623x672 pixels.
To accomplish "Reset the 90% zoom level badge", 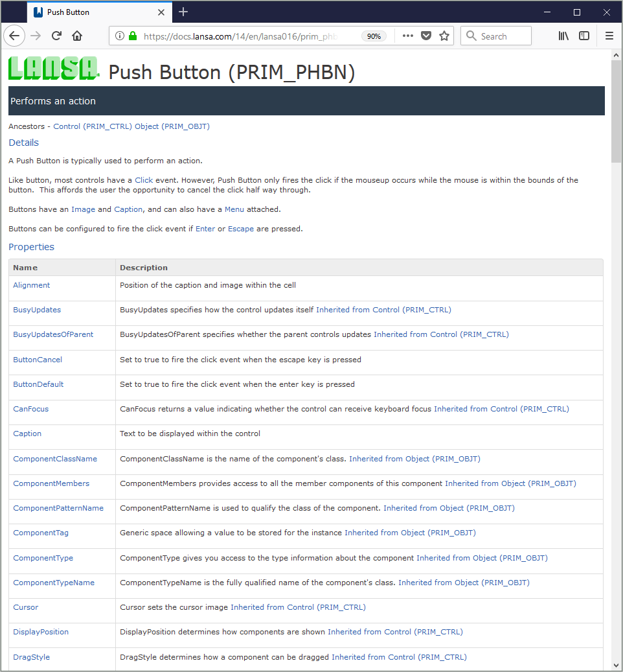I will tap(374, 36).
